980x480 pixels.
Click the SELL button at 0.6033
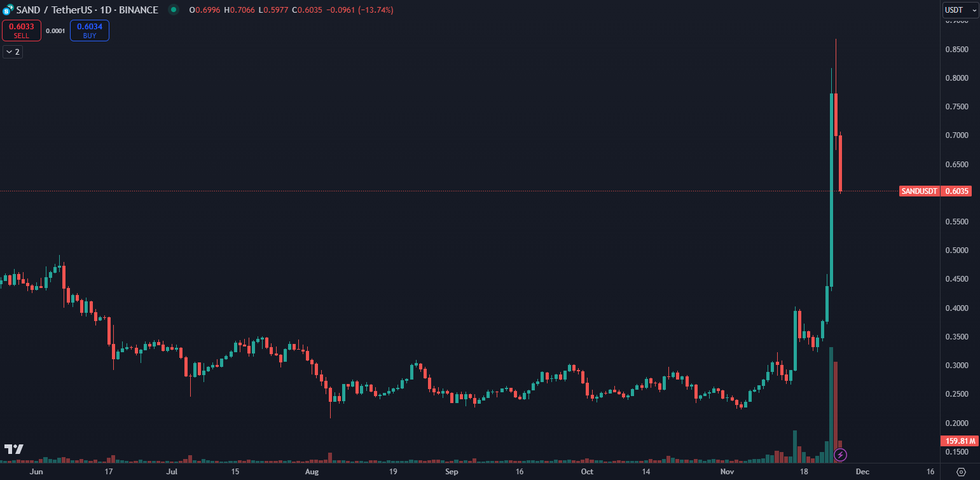click(x=22, y=31)
